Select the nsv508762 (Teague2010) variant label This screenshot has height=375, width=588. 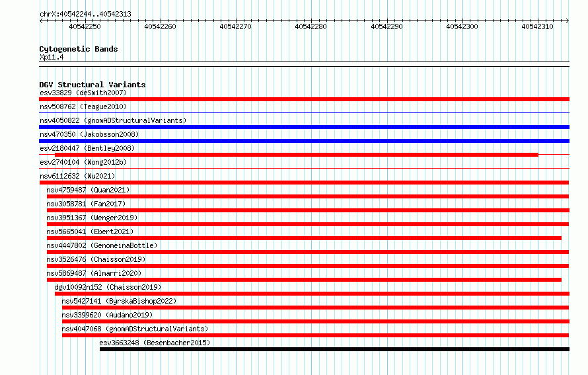pos(83,106)
